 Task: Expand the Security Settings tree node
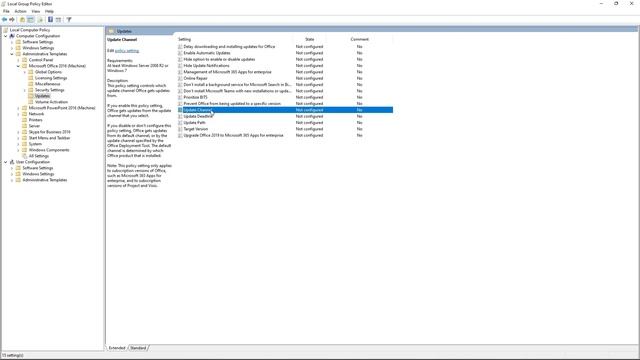[x=25, y=90]
